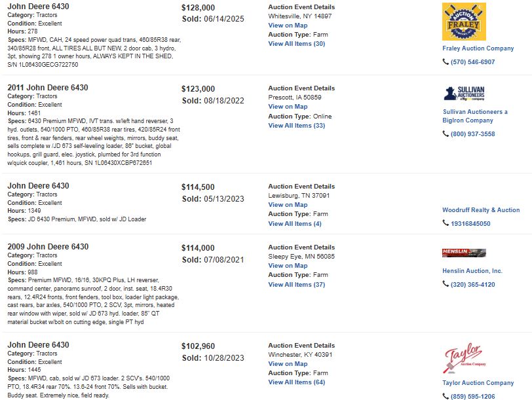Open View on Map for Whitesville, NY
This screenshot has height=400, width=532.
288,26
